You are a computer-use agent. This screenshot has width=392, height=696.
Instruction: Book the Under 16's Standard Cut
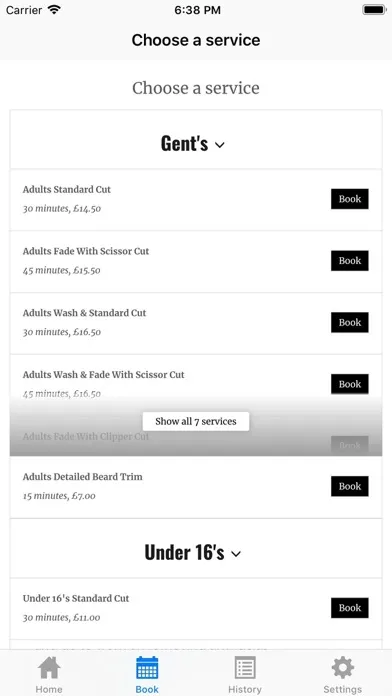tap(350, 608)
